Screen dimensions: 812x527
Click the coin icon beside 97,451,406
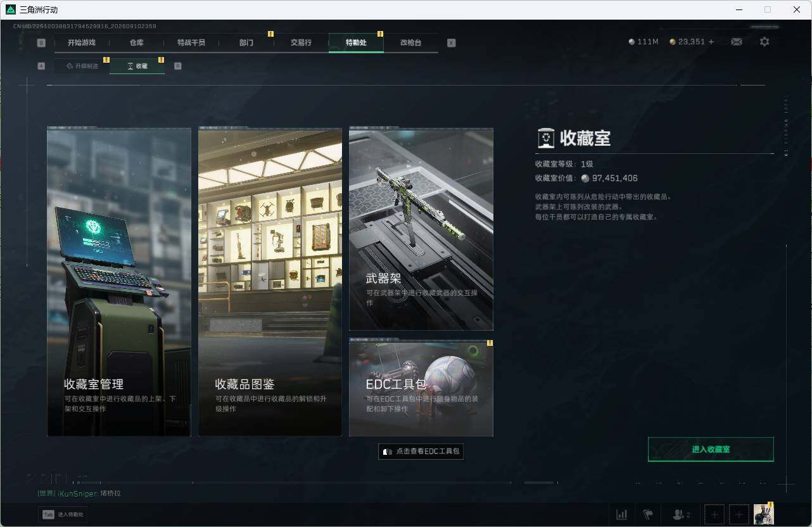(x=585, y=179)
